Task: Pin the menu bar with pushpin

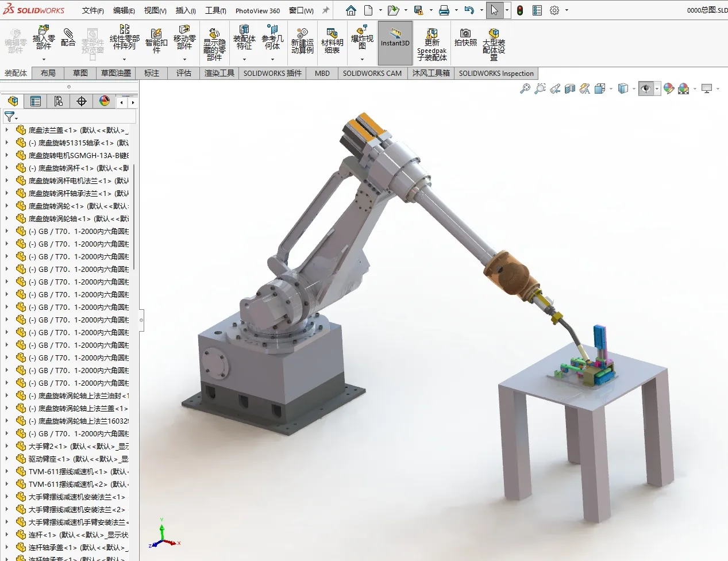Action: tap(326, 10)
